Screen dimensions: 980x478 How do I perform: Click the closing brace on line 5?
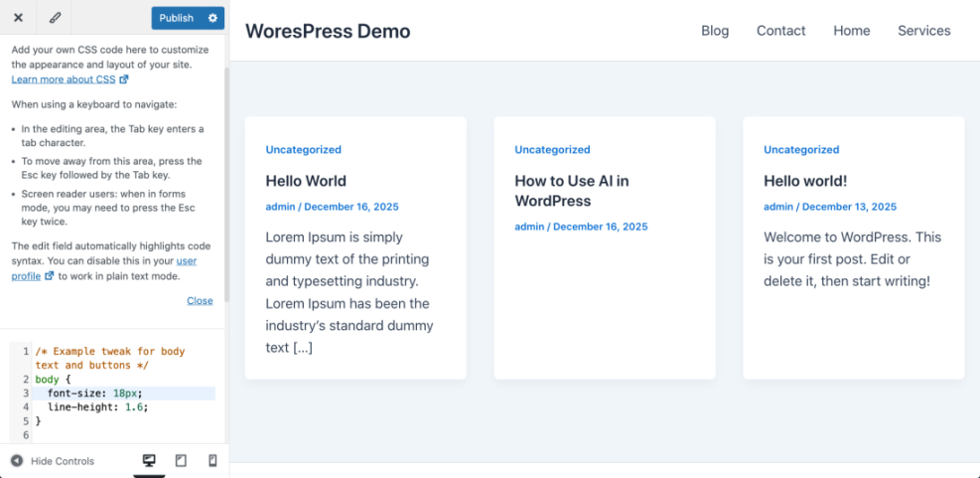(x=38, y=420)
